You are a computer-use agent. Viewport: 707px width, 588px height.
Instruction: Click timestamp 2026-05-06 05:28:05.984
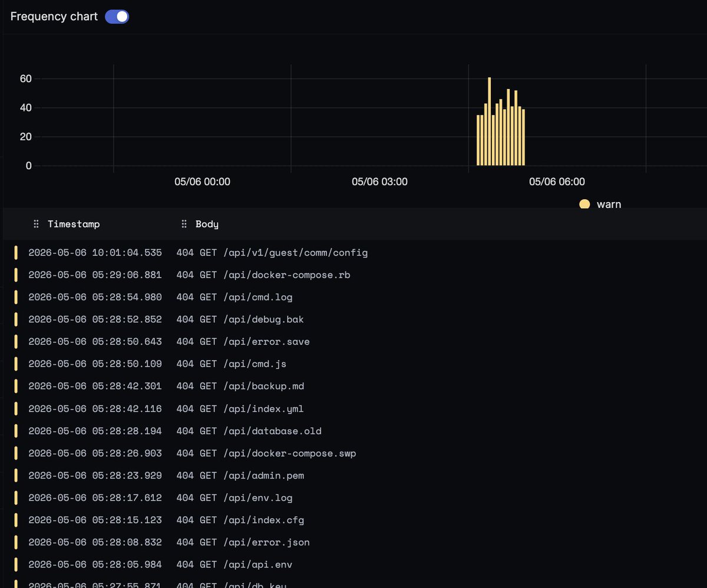(x=95, y=565)
